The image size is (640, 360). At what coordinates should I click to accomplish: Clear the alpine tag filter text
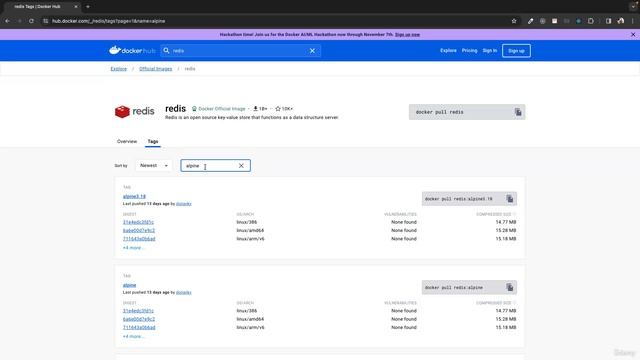241,165
